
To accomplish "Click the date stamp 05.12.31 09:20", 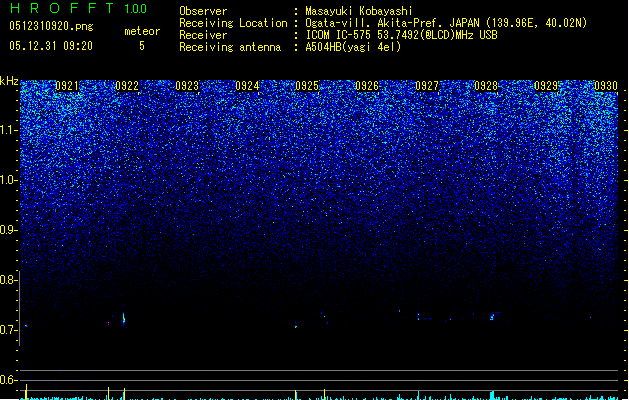I will coord(51,46).
